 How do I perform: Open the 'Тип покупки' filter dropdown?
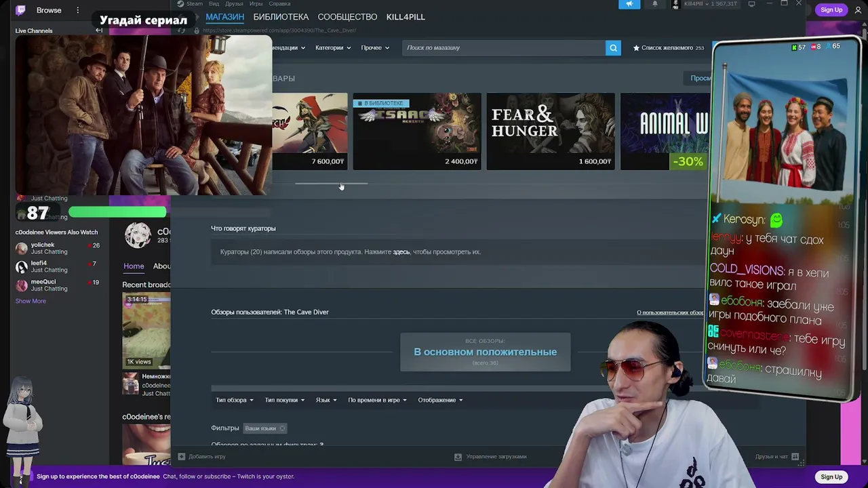(x=285, y=400)
